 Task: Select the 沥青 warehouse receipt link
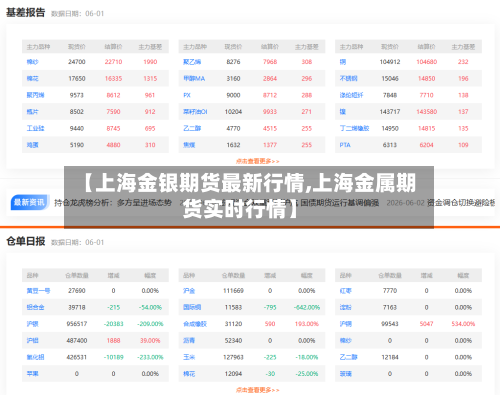tap(189, 341)
